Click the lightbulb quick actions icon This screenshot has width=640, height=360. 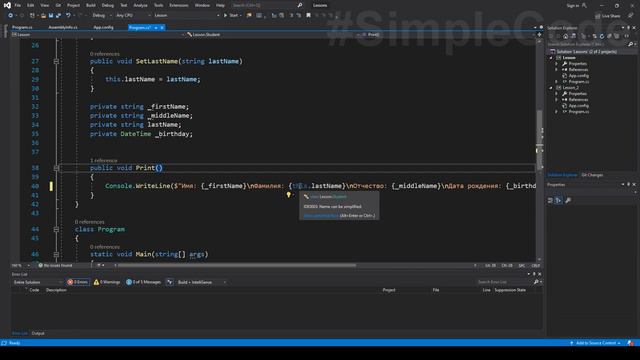pyautogui.click(x=289, y=195)
